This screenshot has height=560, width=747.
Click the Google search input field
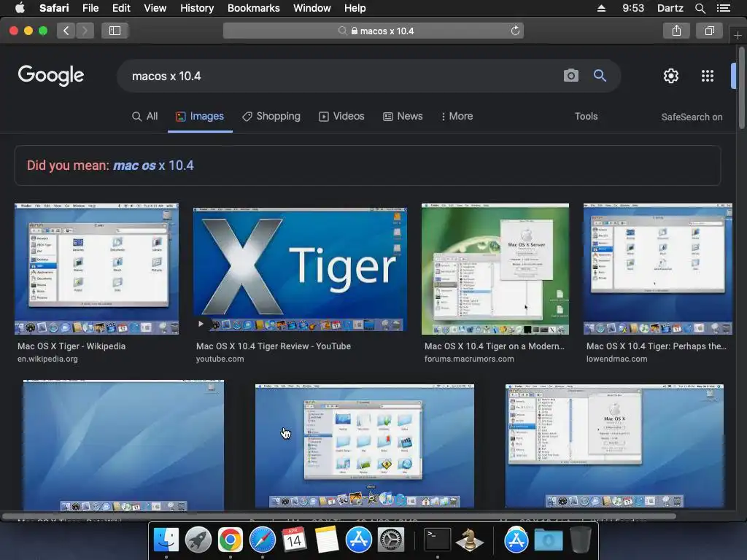343,76
